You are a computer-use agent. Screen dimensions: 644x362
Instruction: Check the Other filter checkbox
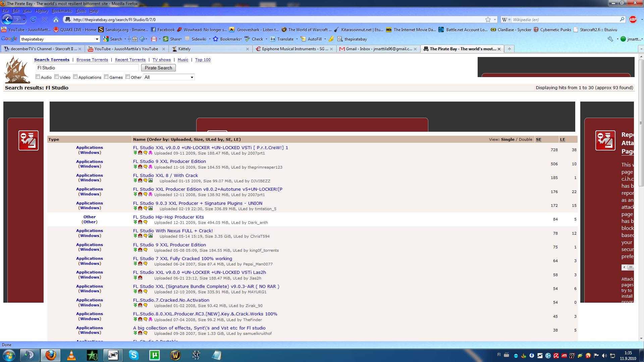click(x=128, y=77)
